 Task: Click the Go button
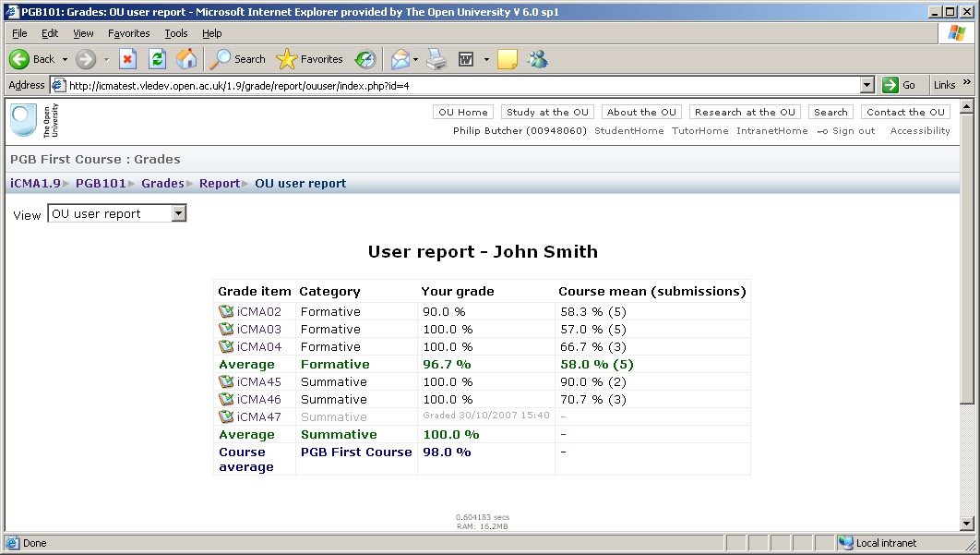pyautogui.click(x=900, y=85)
